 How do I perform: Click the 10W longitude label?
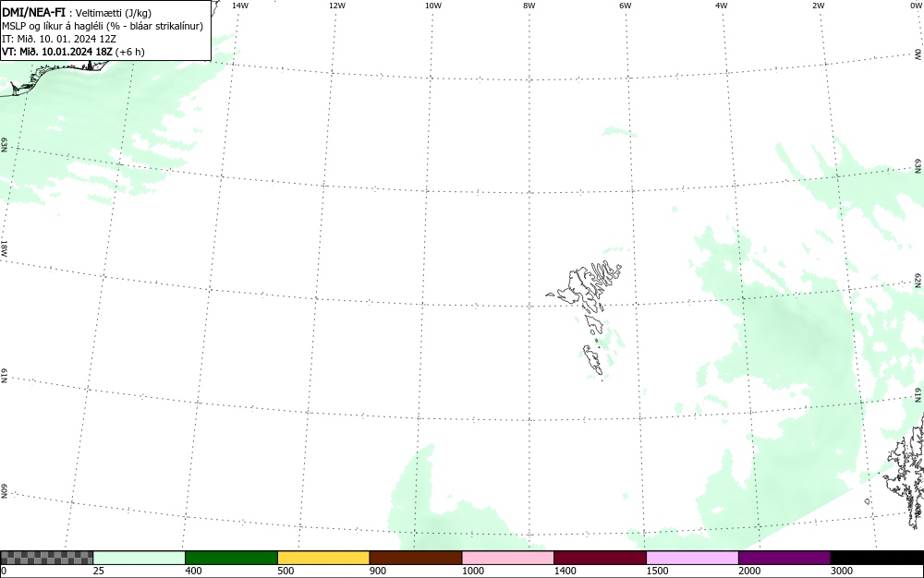click(x=433, y=6)
